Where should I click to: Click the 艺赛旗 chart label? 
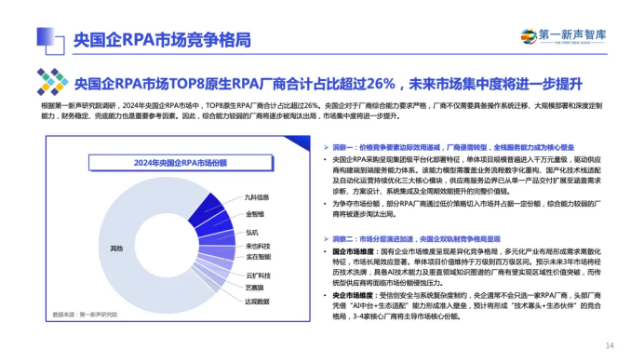(x=255, y=288)
